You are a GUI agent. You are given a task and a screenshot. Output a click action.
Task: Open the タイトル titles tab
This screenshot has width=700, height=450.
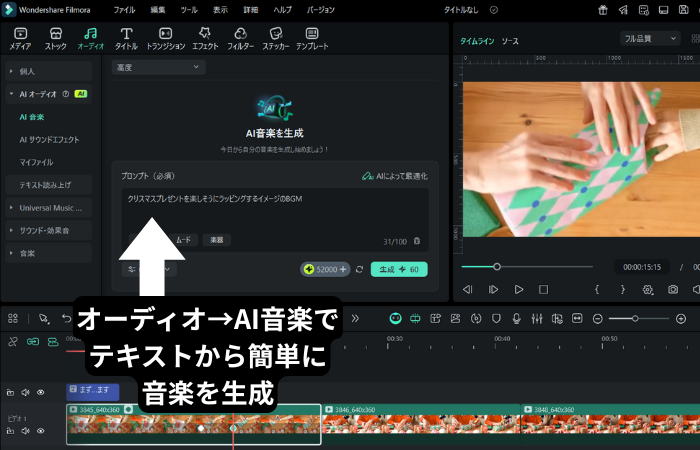tap(126, 38)
